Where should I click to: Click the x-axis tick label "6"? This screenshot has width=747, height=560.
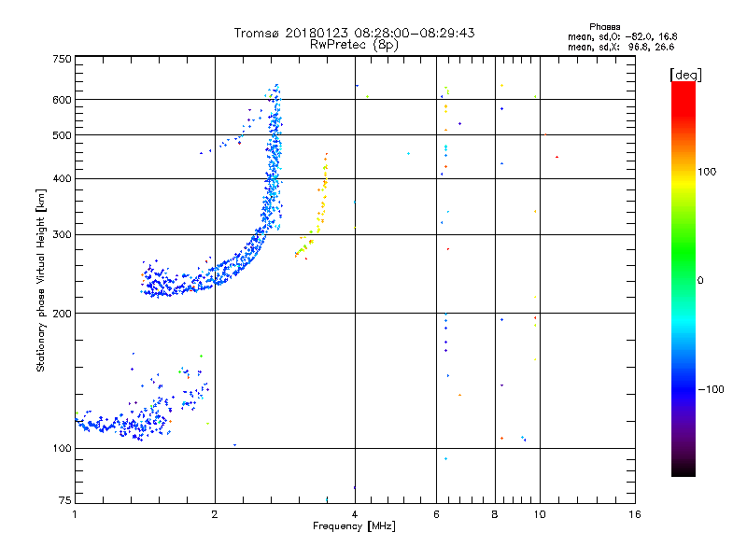pos(436,514)
